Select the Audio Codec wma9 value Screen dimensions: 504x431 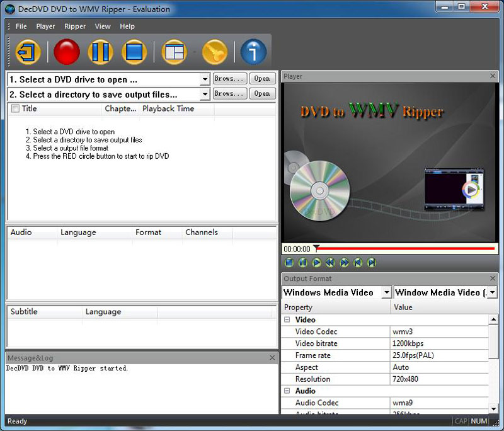439,403
